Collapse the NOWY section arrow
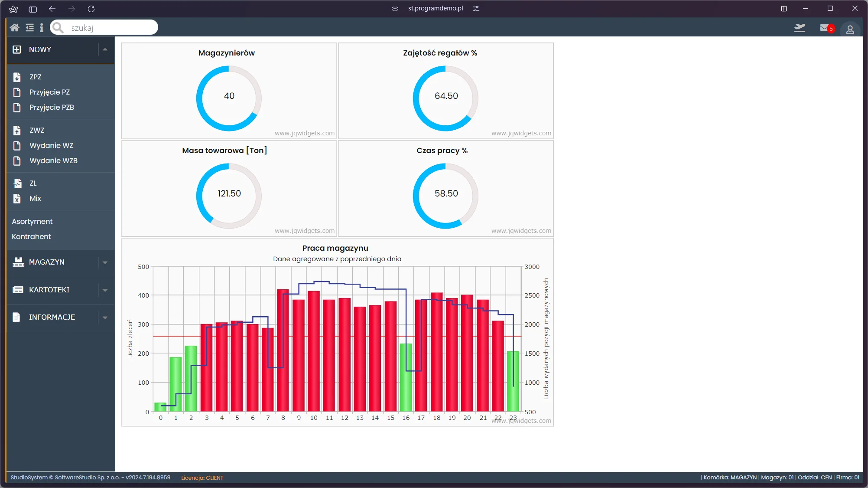 coord(105,49)
